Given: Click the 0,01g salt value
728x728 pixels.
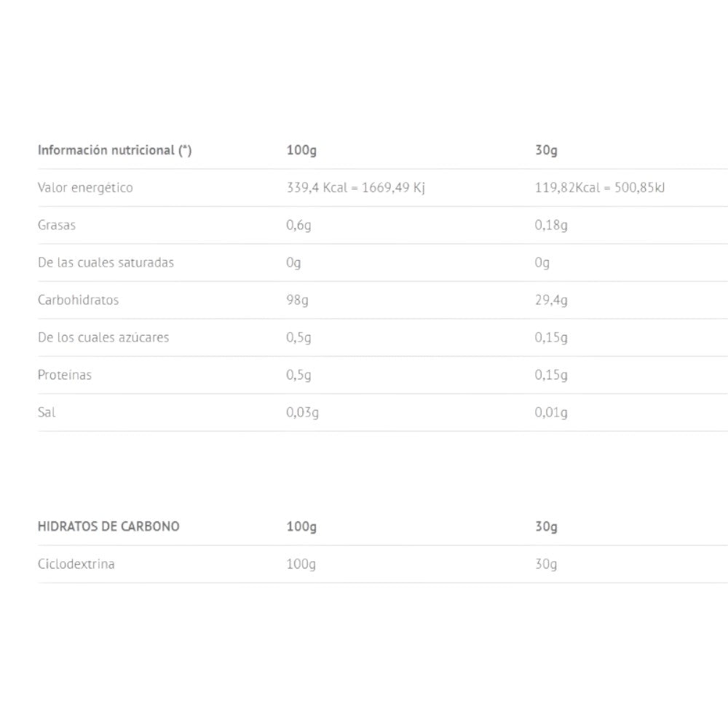Looking at the screenshot, I should [551, 414].
